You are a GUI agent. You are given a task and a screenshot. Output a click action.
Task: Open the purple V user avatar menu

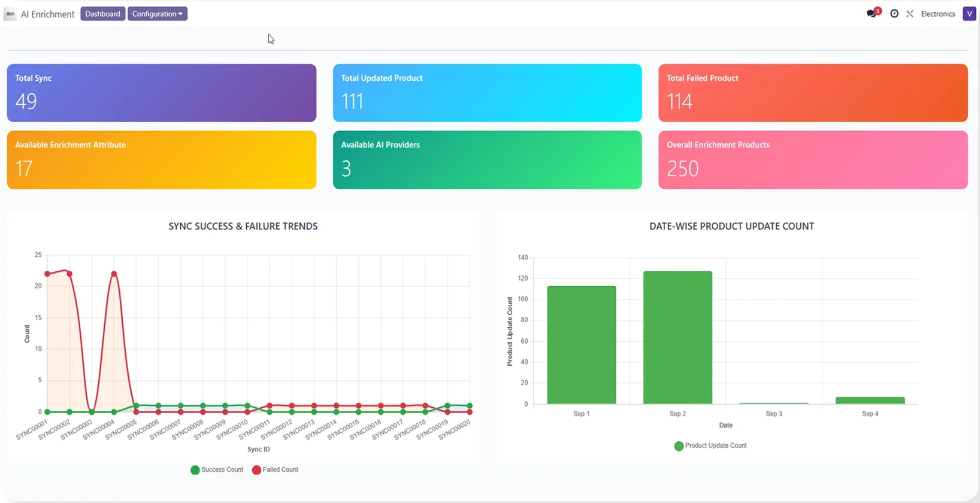coord(969,14)
